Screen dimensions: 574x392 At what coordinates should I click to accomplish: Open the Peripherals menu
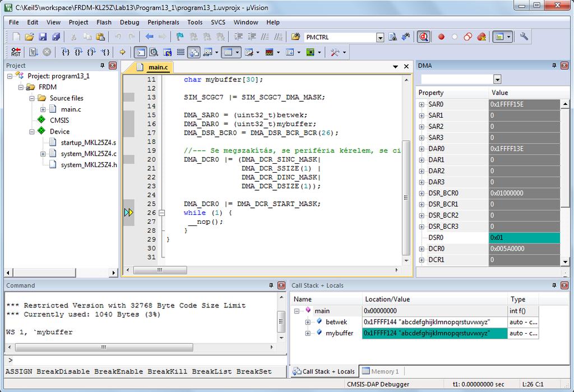[163, 22]
